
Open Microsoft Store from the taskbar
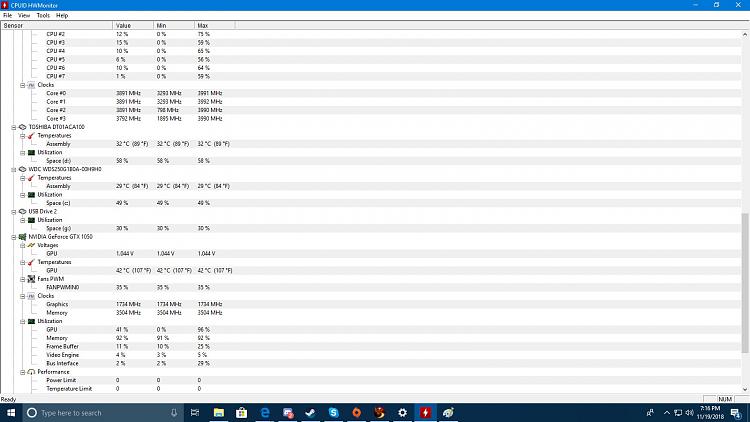242,412
